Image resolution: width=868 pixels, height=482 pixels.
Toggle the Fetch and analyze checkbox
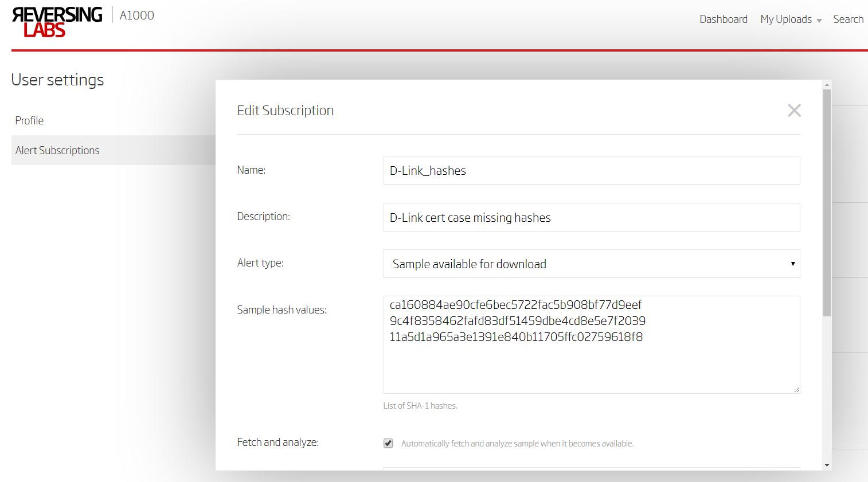click(x=388, y=443)
